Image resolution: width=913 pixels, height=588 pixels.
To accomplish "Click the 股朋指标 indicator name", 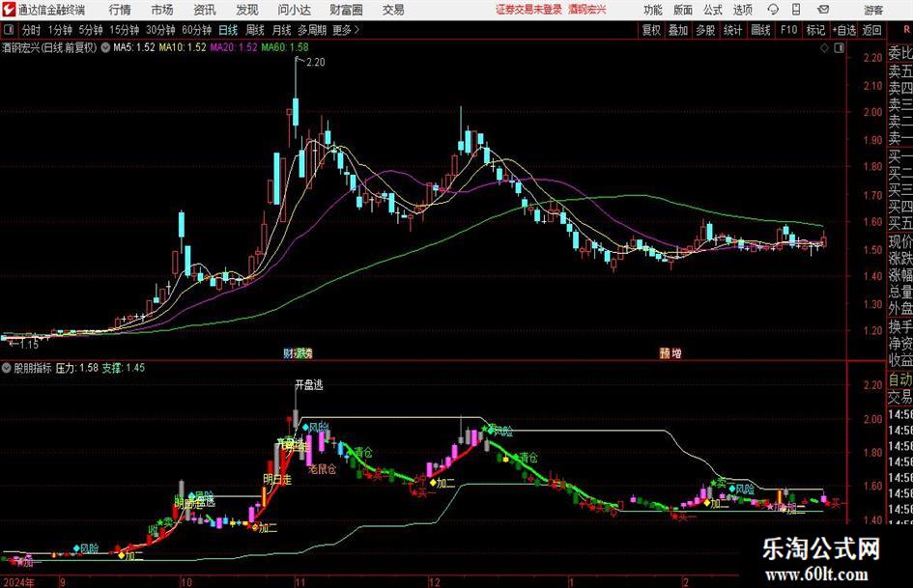I will (x=33, y=368).
